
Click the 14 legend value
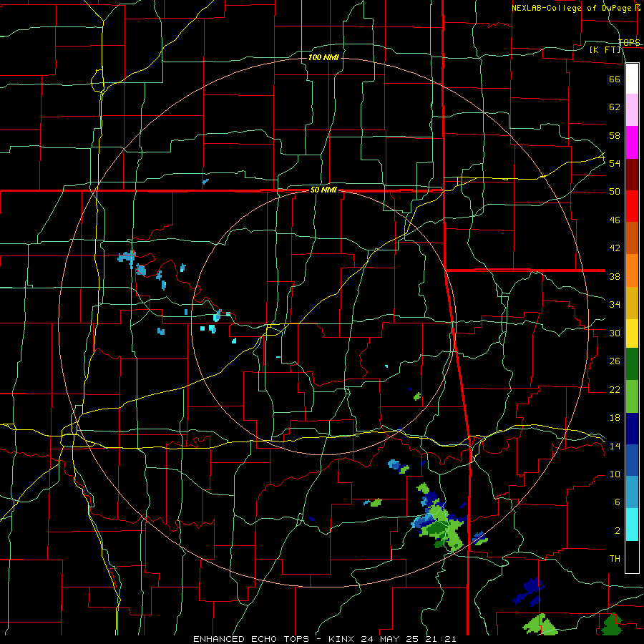pyautogui.click(x=615, y=446)
